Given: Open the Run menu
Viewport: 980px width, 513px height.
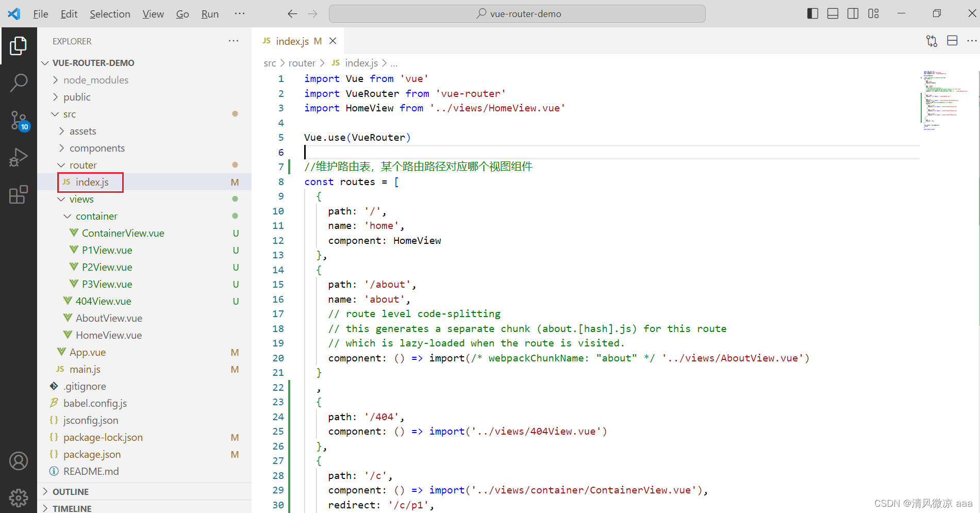Looking at the screenshot, I should (210, 14).
